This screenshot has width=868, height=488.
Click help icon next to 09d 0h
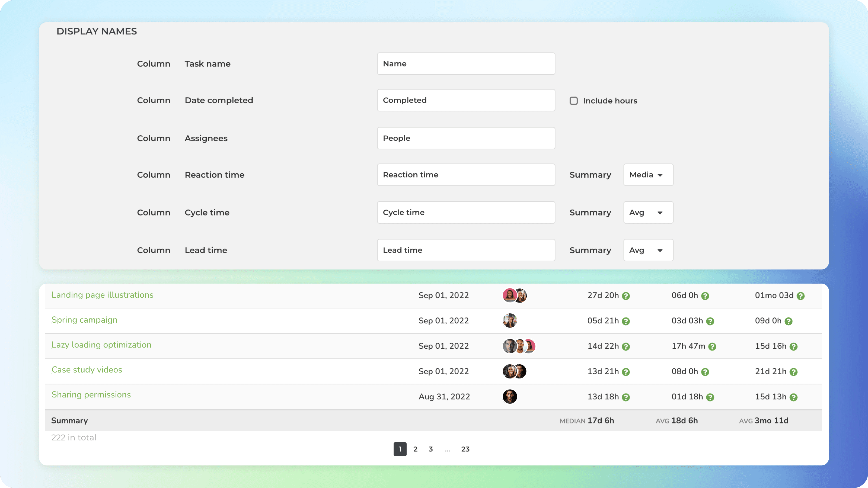coord(789,321)
